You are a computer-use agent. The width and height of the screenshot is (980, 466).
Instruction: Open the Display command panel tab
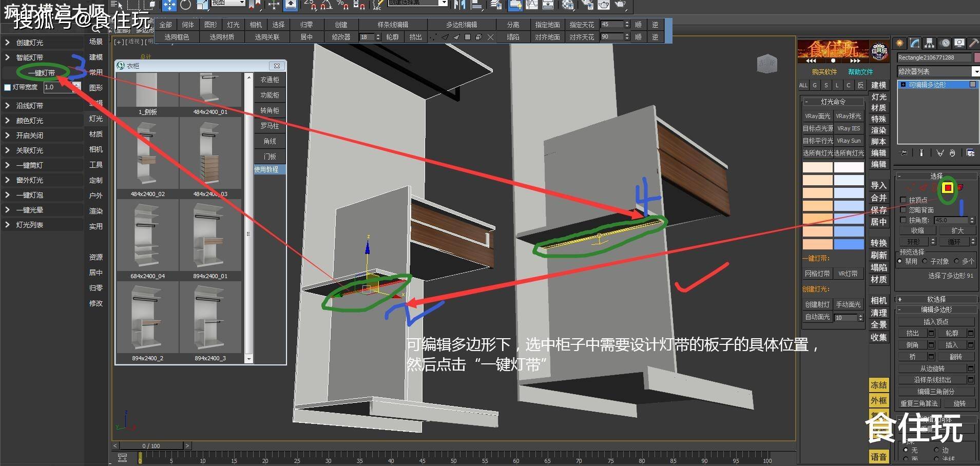pyautogui.click(x=959, y=44)
